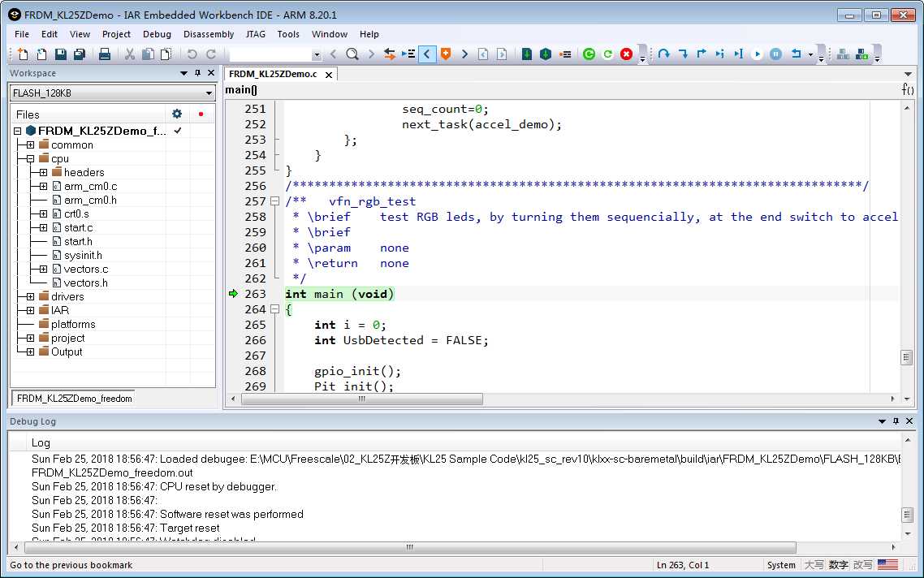The width and height of the screenshot is (924, 578).
Task: Stop debugging with red X icon
Action: coord(626,54)
